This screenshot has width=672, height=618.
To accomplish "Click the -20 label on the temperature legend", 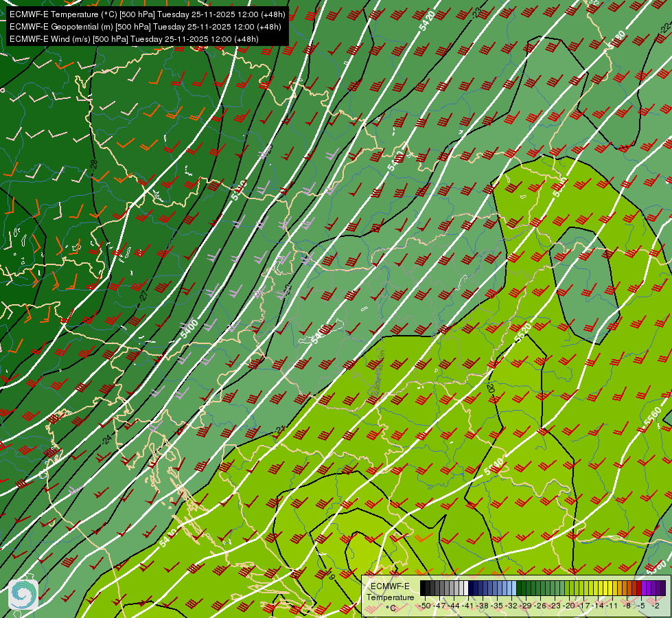I will coord(568,606).
